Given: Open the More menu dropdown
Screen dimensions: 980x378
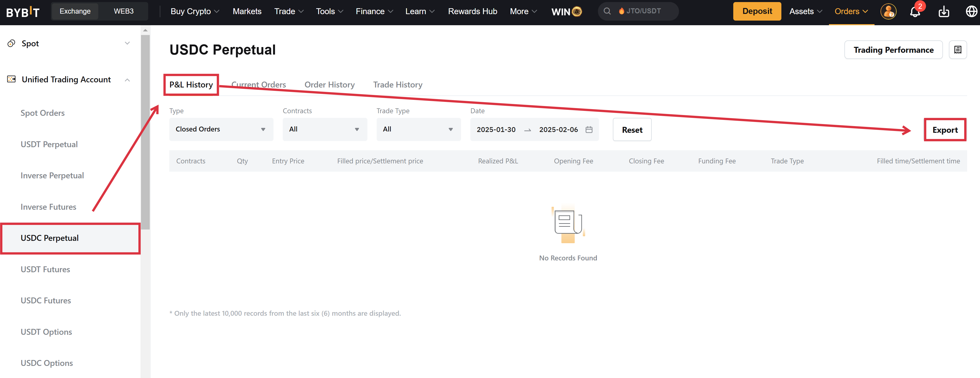Looking at the screenshot, I should pos(524,11).
